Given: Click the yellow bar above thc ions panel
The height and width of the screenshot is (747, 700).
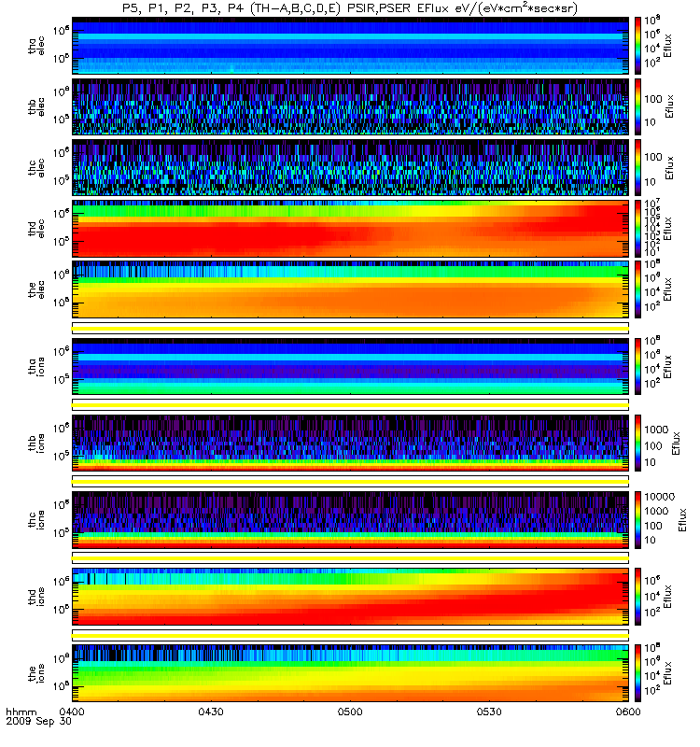Looking at the screenshot, I should (351, 482).
